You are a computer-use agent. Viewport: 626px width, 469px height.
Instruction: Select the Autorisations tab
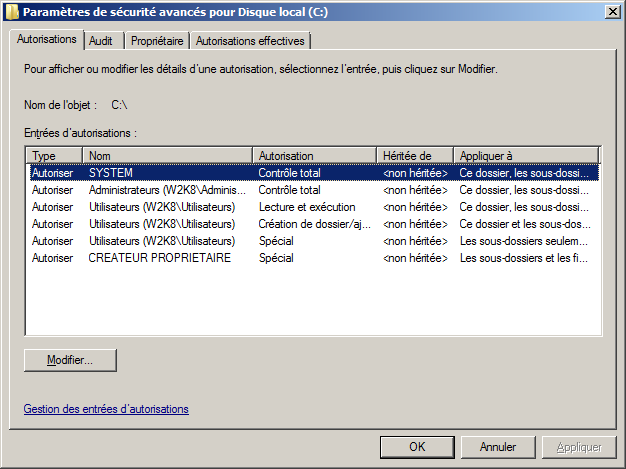coord(46,40)
